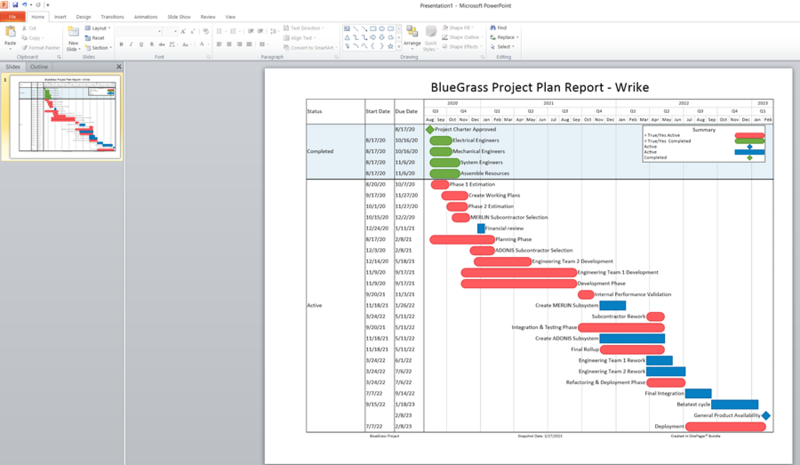800x465 pixels.
Task: Switch to the Design tab
Action: (83, 17)
